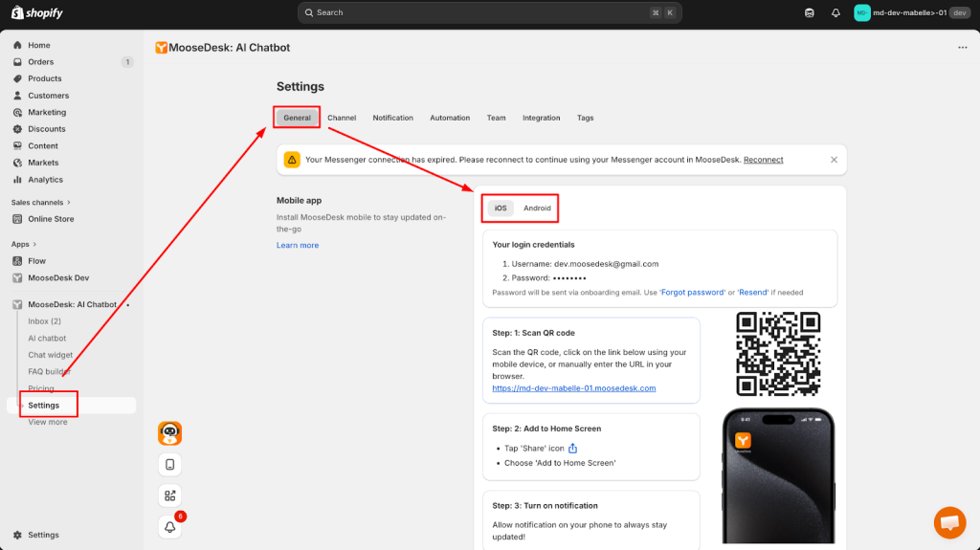Open the Automation settings tab
Screen dimensions: 980x550
pyautogui.click(x=450, y=118)
